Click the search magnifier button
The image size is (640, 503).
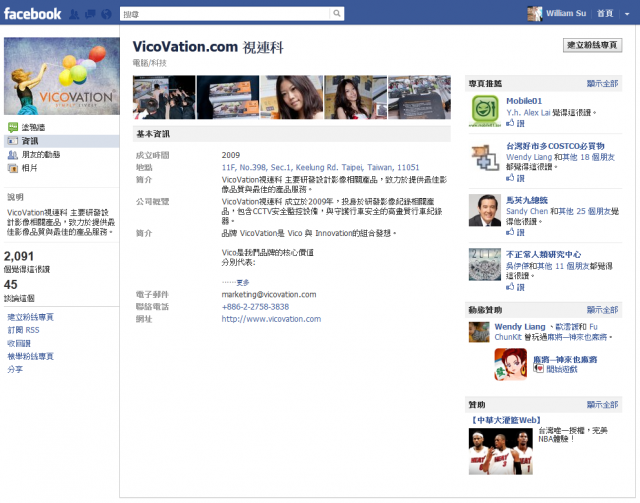(337, 13)
